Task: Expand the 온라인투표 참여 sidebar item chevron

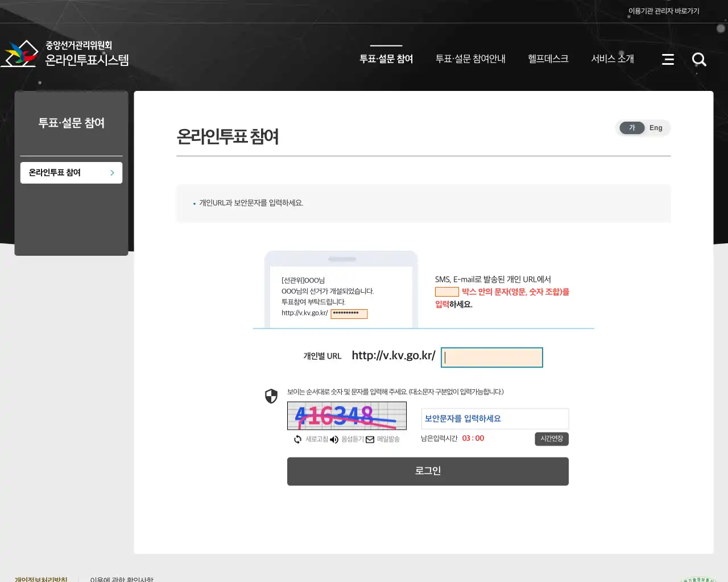Action: 112,172
